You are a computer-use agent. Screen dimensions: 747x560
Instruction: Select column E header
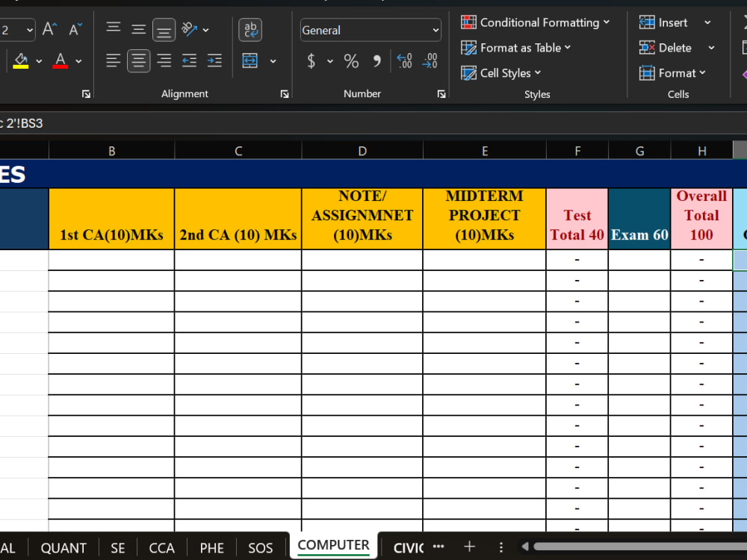[x=485, y=151]
